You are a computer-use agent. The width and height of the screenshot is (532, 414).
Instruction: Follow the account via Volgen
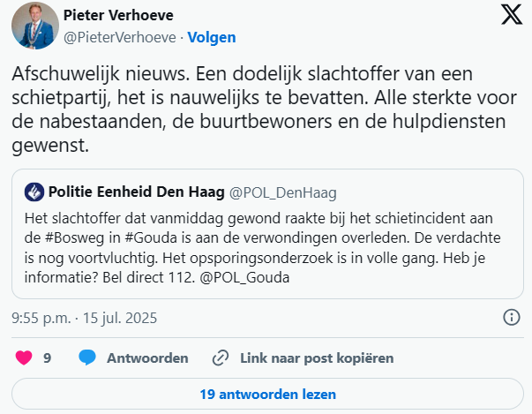pos(211,38)
